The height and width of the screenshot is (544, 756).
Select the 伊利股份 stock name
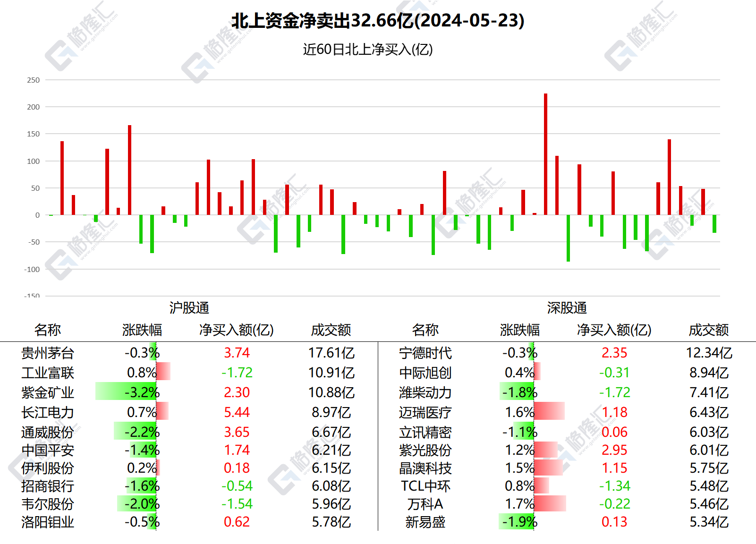pos(48,468)
